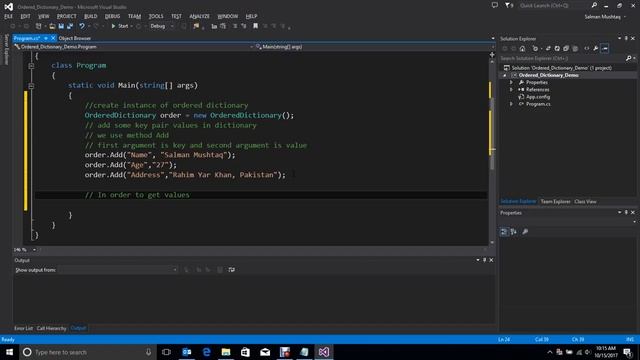
Task: Expand the Program.cs node in Solution Explorer
Action: (511, 104)
